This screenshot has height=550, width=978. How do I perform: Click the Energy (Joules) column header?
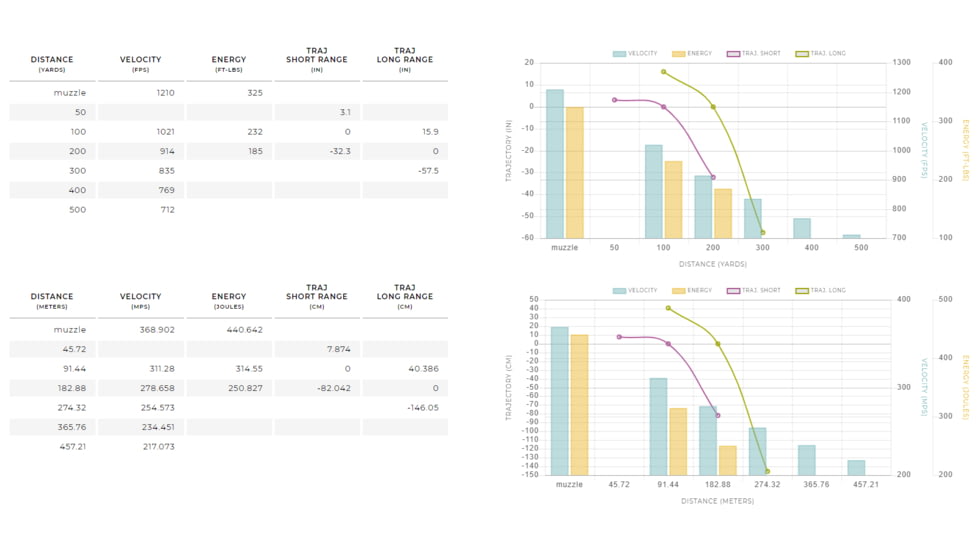coord(229,301)
